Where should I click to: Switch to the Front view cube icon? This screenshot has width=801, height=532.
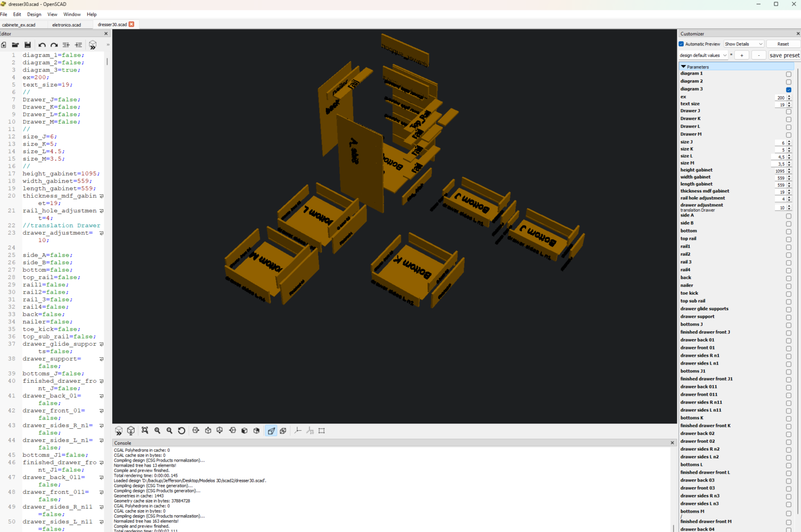pyautogui.click(x=245, y=431)
